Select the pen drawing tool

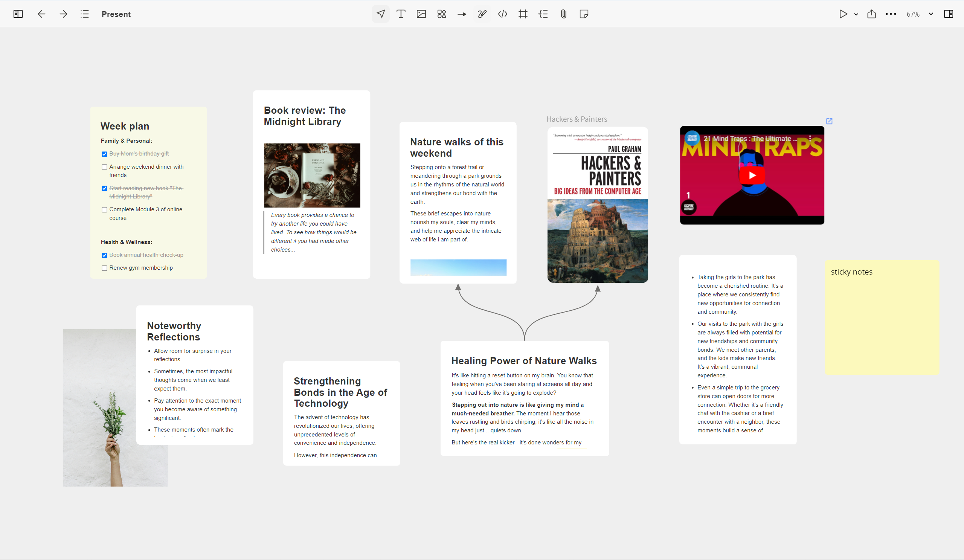482,14
